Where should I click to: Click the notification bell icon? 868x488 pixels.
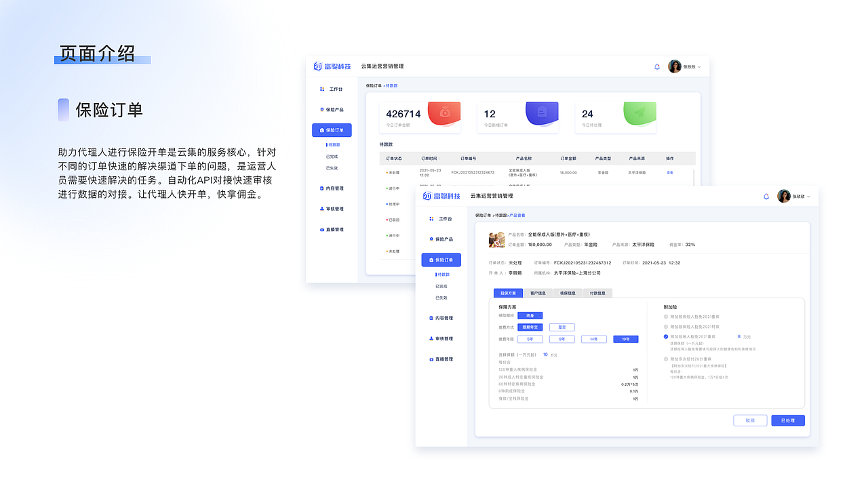point(766,196)
